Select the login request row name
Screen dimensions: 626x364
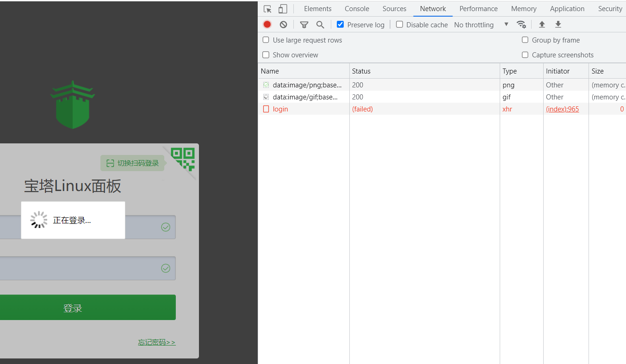pyautogui.click(x=280, y=109)
